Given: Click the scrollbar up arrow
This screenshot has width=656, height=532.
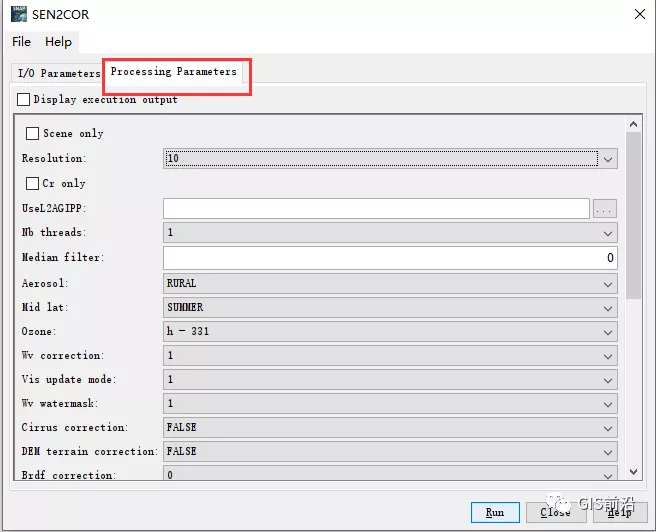Looking at the screenshot, I should click(633, 124).
